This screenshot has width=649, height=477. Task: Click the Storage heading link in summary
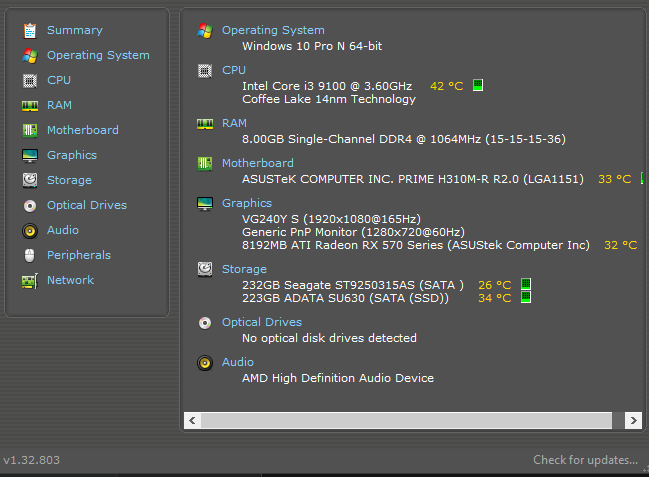tap(244, 269)
